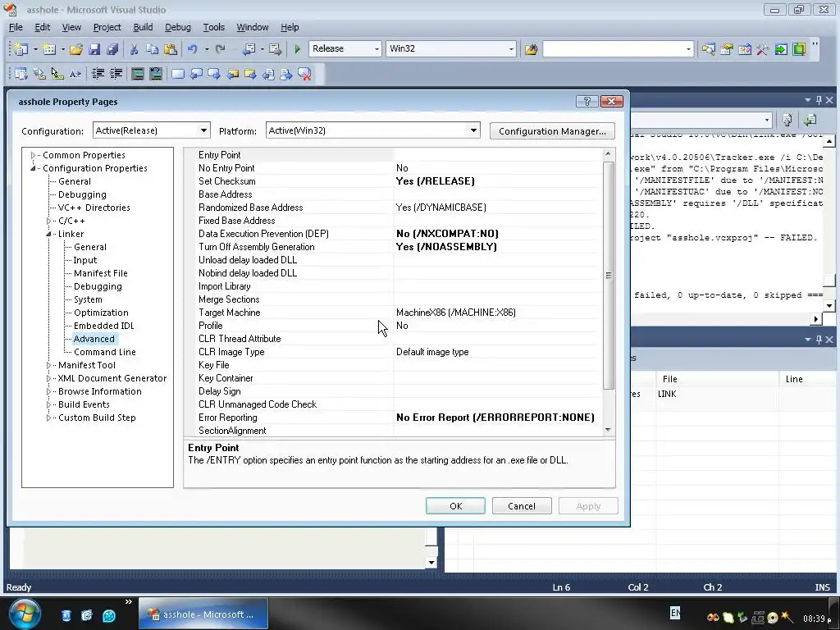Expand the Manifest Tool tree node
The image size is (840, 630).
click(48, 365)
